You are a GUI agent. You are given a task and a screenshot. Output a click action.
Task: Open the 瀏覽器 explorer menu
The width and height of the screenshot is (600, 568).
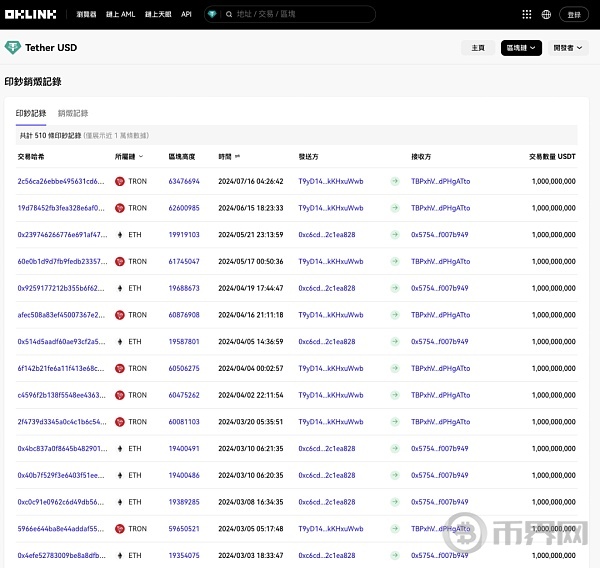click(x=86, y=15)
